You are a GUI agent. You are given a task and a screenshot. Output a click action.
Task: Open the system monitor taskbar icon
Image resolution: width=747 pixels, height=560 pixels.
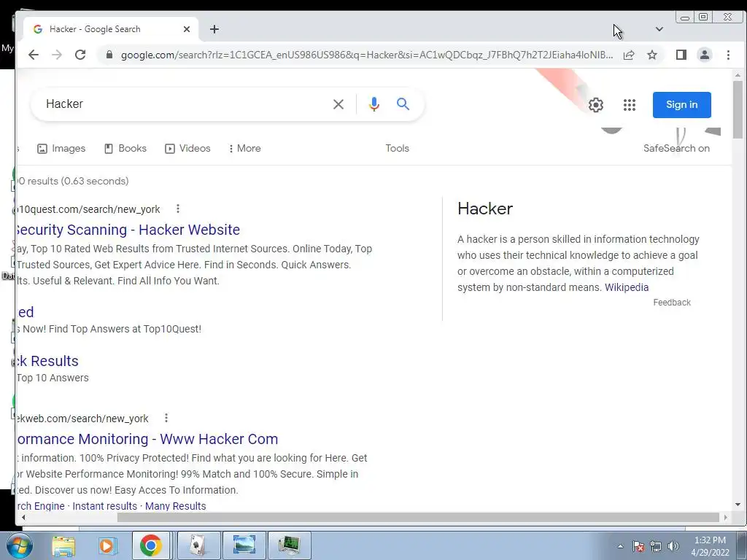[x=289, y=545]
